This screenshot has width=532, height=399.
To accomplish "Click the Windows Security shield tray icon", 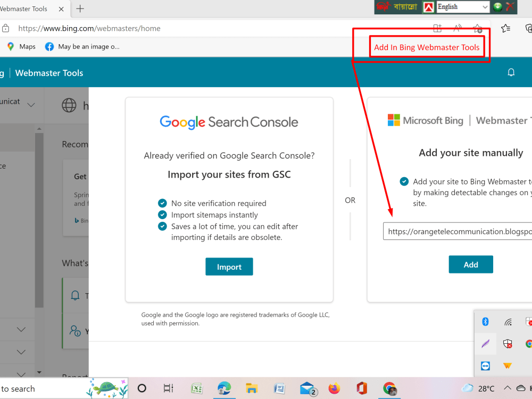I will (508, 344).
